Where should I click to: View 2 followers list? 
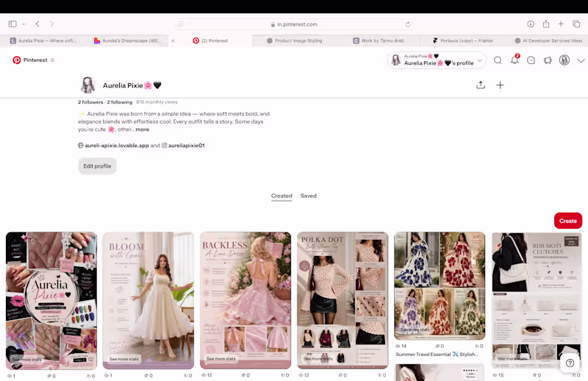[x=90, y=102]
